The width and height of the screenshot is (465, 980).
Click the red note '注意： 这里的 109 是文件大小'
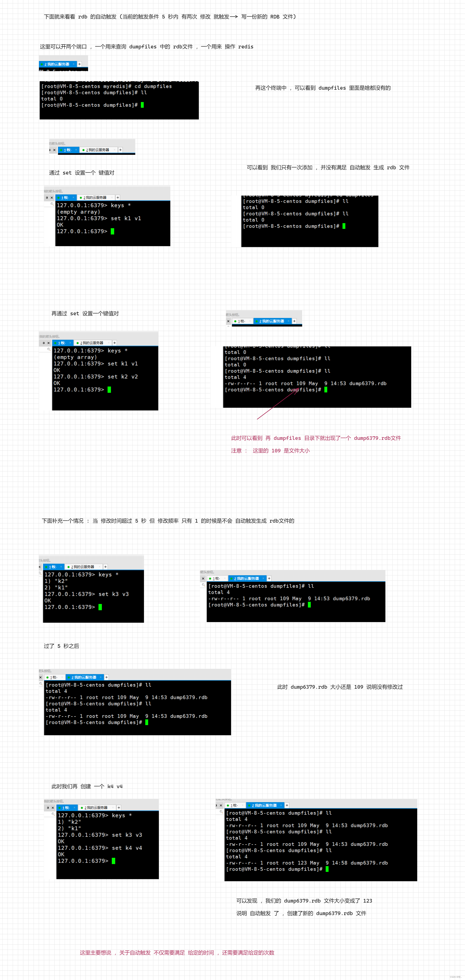(270, 451)
